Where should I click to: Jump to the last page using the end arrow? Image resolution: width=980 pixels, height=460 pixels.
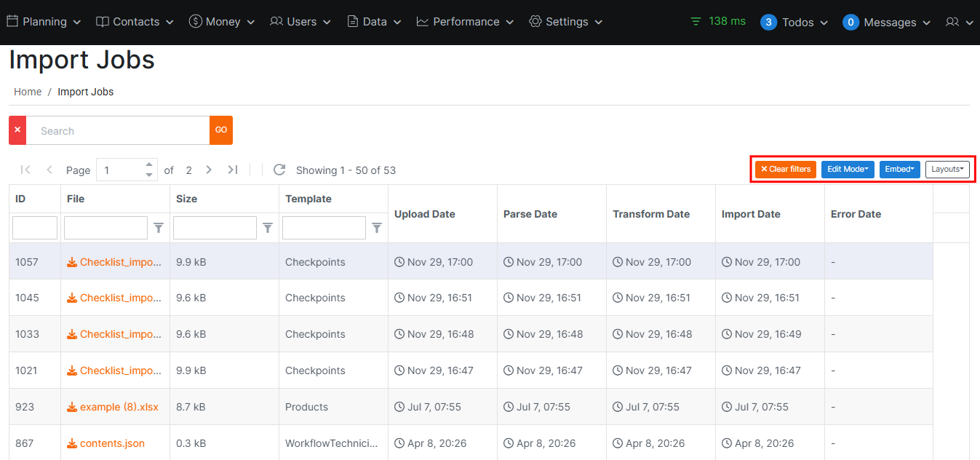coord(233,169)
